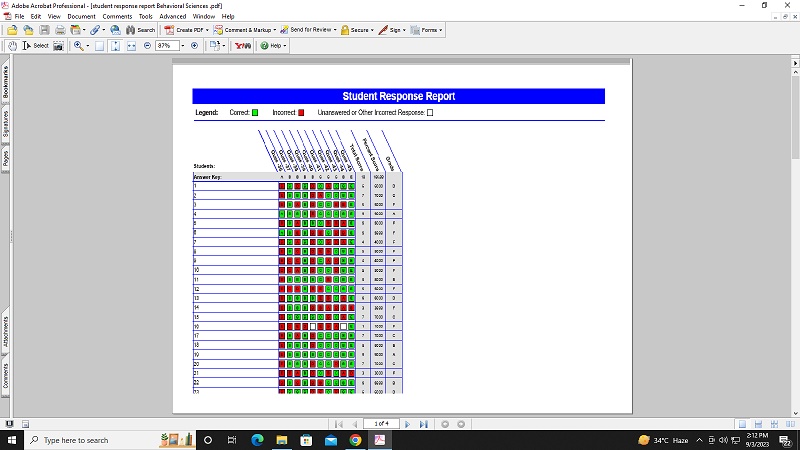The height and width of the screenshot is (450, 800).
Task: Go to the next page
Action: [407, 424]
